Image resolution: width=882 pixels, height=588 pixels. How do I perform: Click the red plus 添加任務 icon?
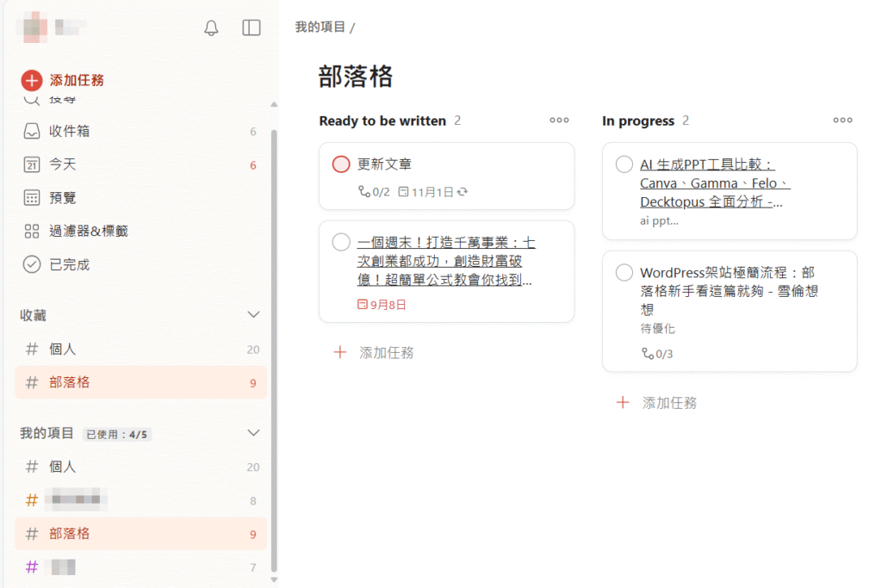click(32, 80)
